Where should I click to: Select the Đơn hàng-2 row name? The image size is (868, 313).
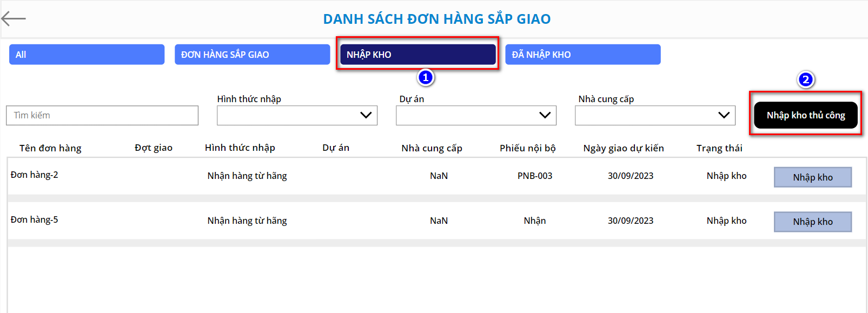[35, 175]
